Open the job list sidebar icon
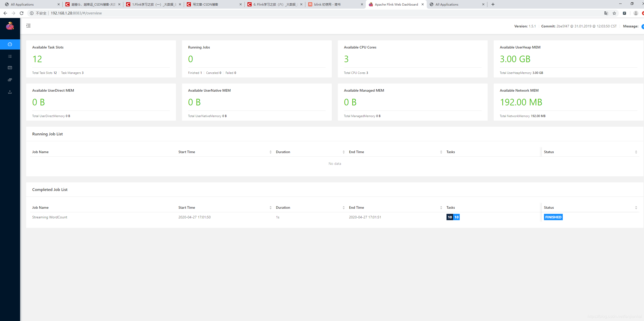Image resolution: width=644 pixels, height=321 pixels. (x=10, y=56)
